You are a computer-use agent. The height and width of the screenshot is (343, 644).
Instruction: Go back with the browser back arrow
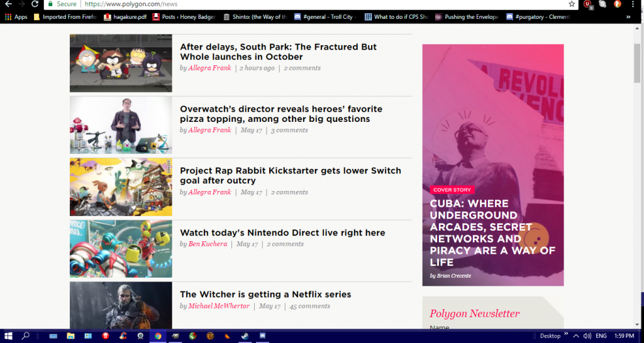coord(8,4)
